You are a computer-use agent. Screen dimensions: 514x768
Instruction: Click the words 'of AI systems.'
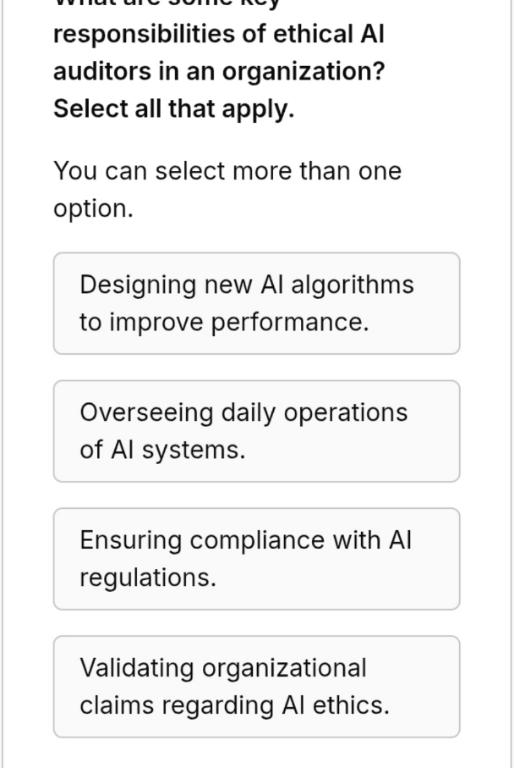[x=162, y=450]
